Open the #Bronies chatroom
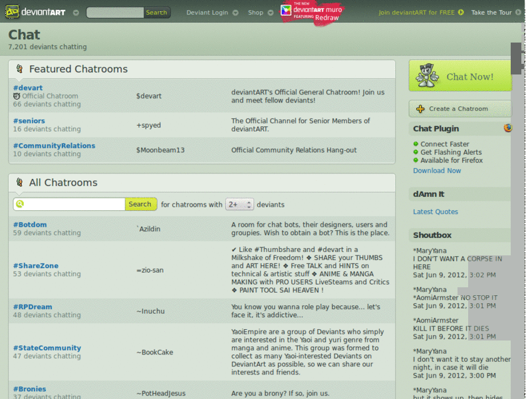Viewport: 532px width, 399px height. 29,389
